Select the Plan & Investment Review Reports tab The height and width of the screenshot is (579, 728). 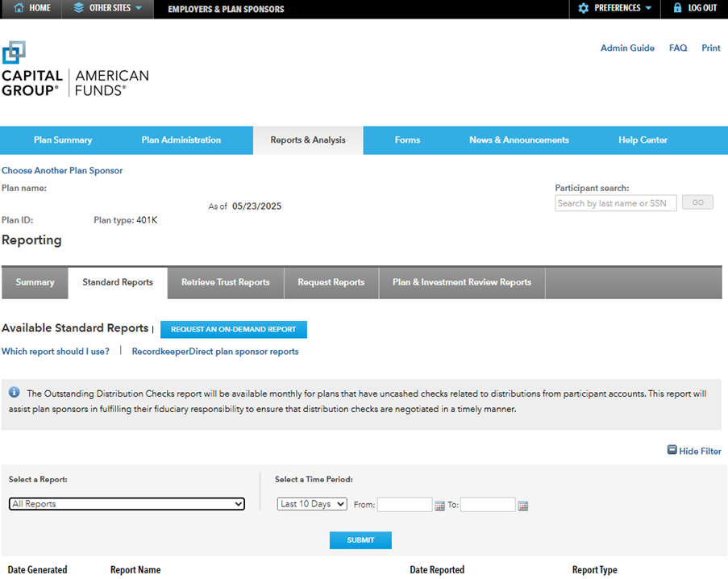pyautogui.click(x=461, y=283)
